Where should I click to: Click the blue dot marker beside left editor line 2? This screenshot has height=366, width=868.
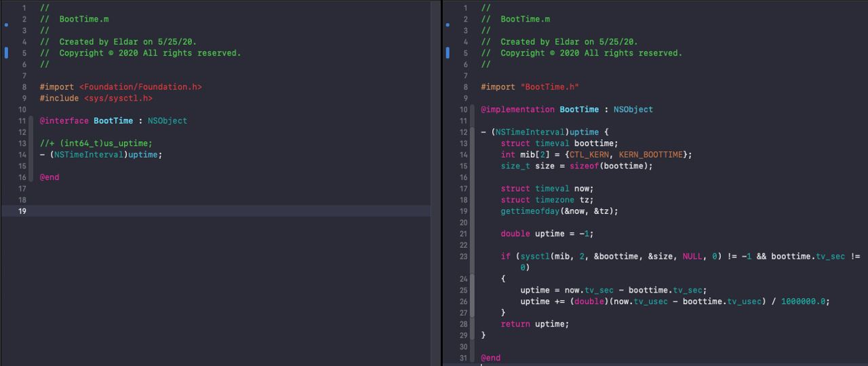[x=7, y=25]
